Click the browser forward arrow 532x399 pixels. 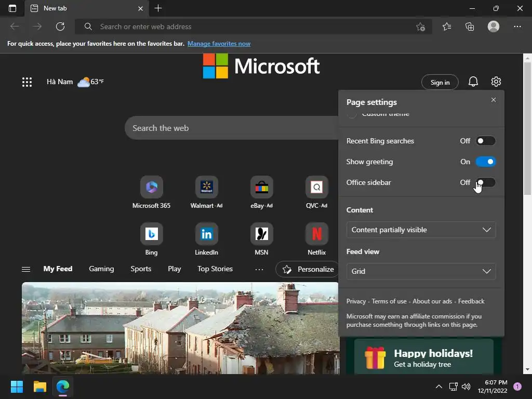[x=37, y=26]
